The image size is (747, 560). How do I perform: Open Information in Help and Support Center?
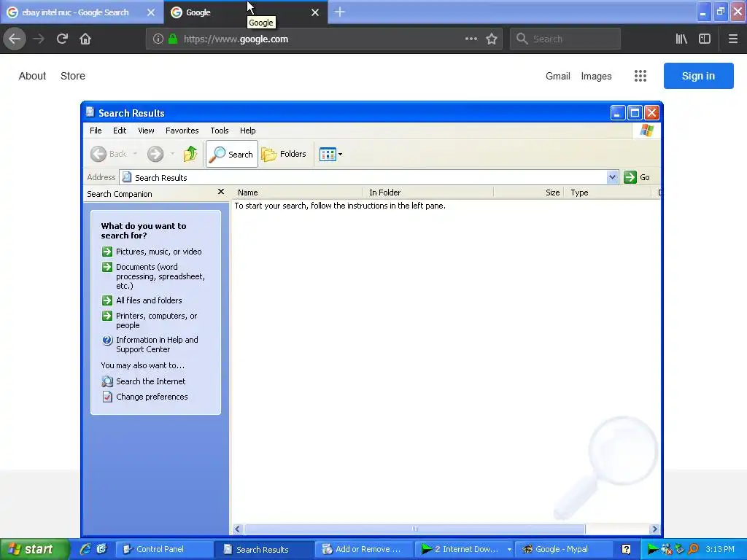coord(158,344)
